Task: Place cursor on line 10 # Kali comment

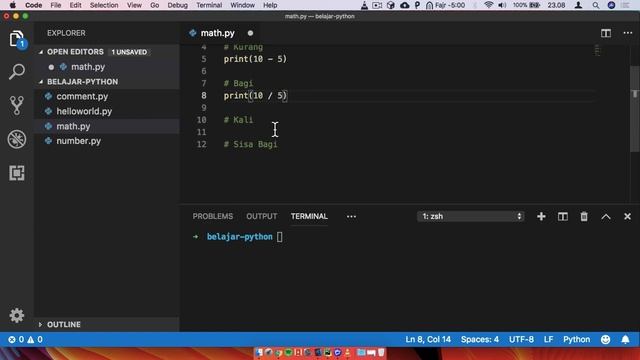Action: pos(238,120)
